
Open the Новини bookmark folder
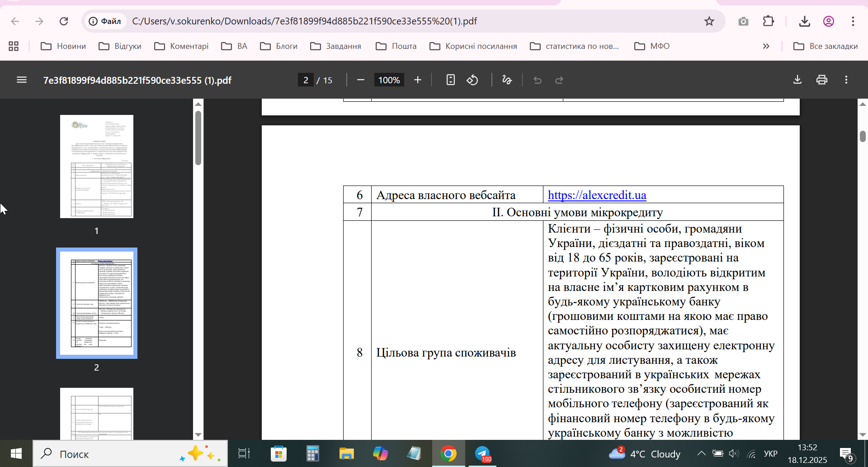tap(63, 46)
